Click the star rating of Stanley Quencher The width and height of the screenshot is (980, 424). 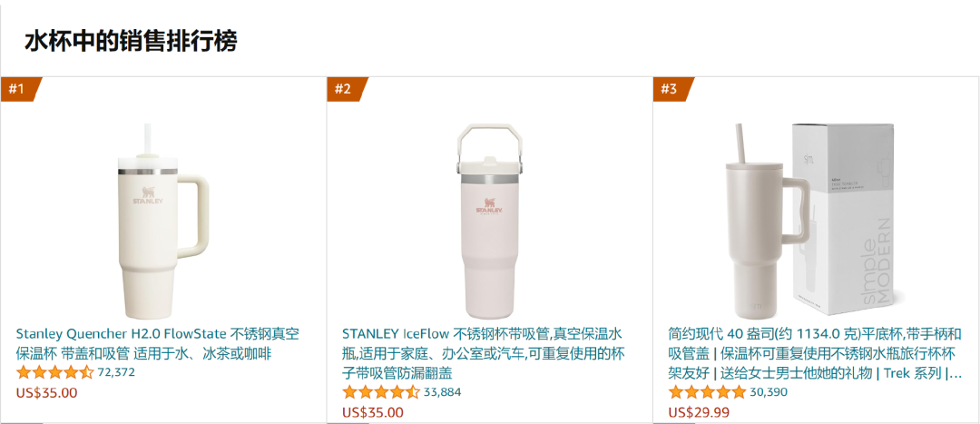(54, 373)
